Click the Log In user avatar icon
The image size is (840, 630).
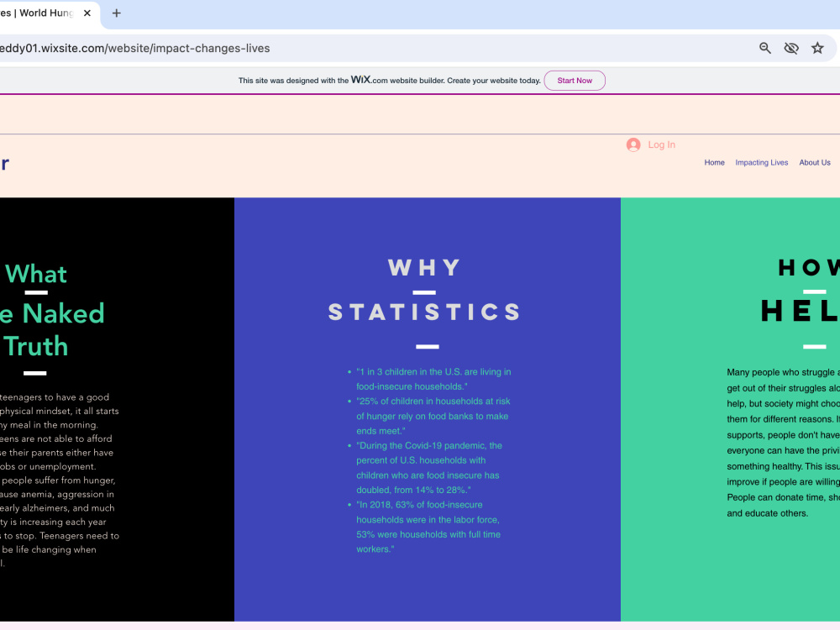(633, 144)
